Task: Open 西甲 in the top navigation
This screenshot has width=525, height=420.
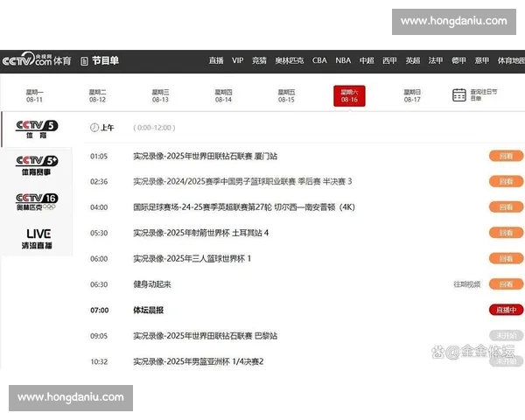Action: coord(389,60)
